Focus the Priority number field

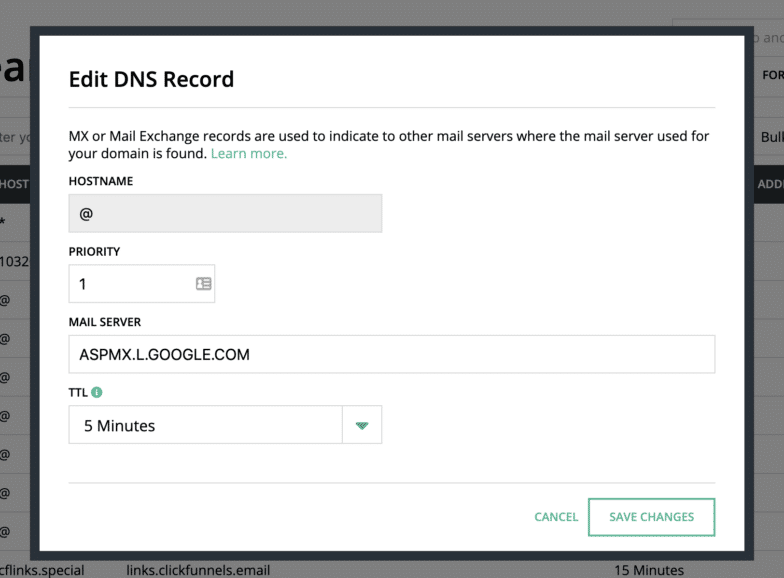(130, 284)
